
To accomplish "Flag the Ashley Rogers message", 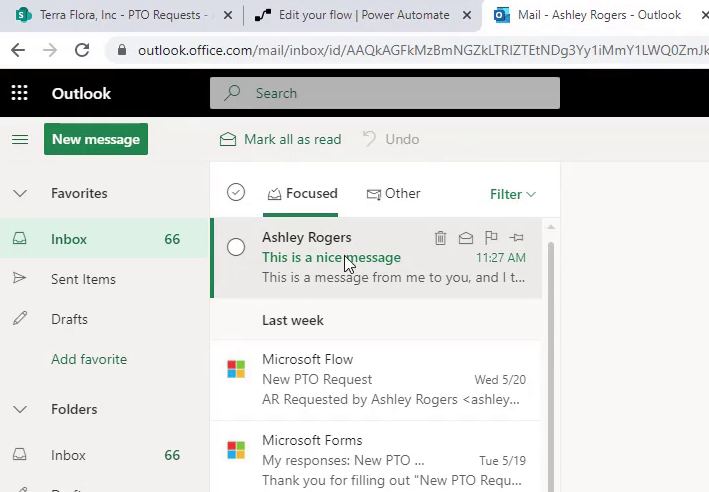I will 491,237.
